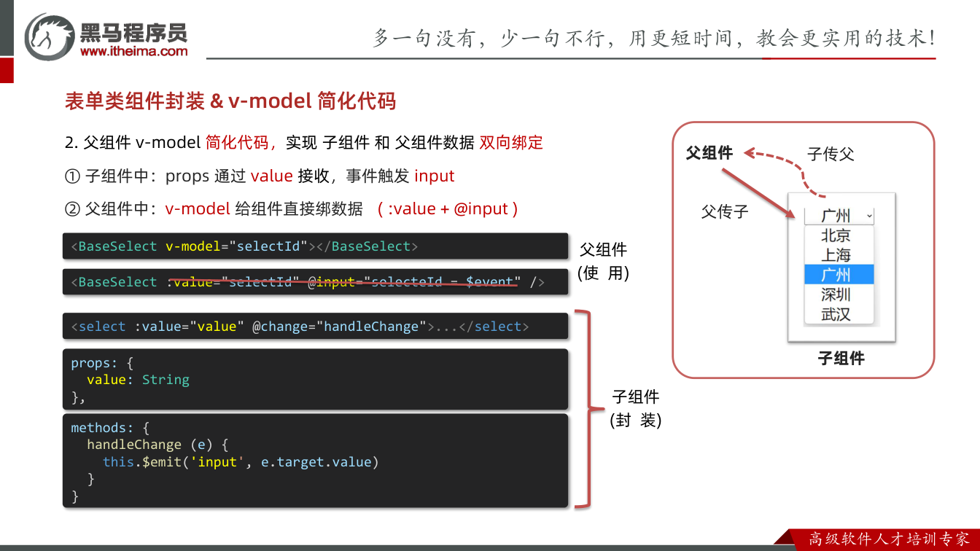980x551 pixels.
Task: Choose 北京 from the dropdown list
Action: pos(839,235)
